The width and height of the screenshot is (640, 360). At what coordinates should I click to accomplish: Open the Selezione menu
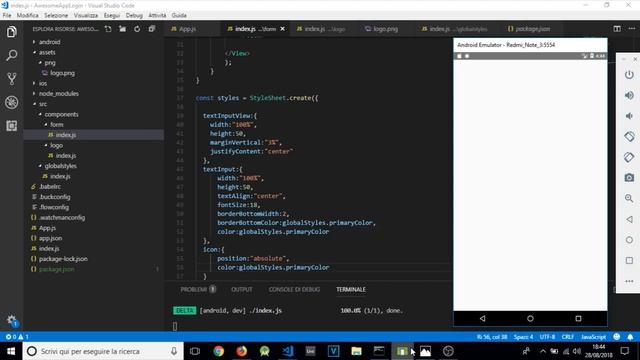coord(56,15)
